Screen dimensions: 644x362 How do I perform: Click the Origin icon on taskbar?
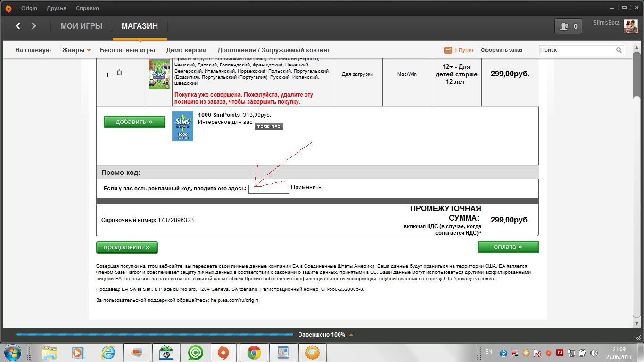coord(224,353)
